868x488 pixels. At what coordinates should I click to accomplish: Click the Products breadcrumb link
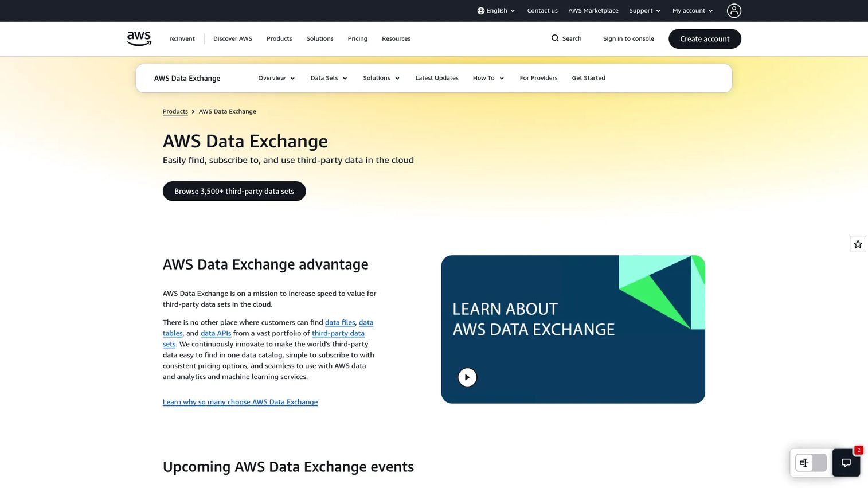pyautogui.click(x=175, y=111)
